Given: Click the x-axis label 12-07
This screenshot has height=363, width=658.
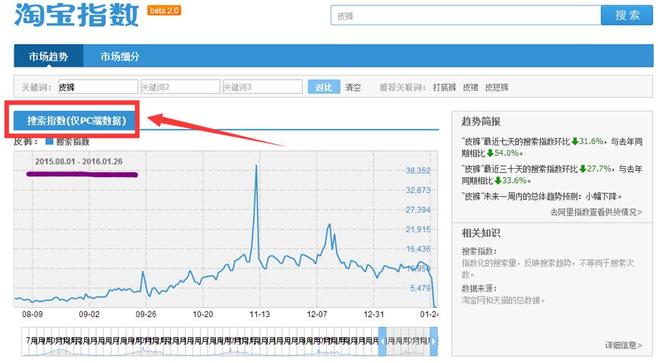Looking at the screenshot, I should point(317,314).
